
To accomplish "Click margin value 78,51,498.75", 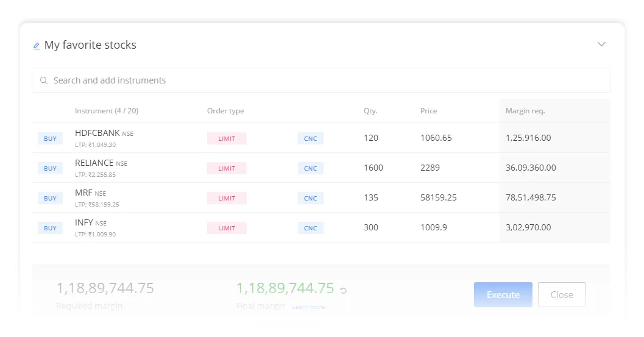I will (531, 197).
